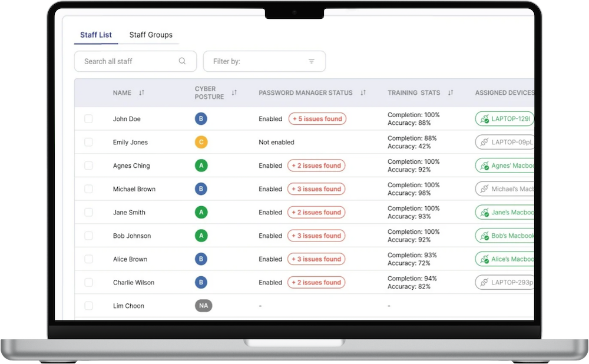Click Lim Choon's grey NA posture icon
This screenshot has height=364, width=589.
[203, 306]
